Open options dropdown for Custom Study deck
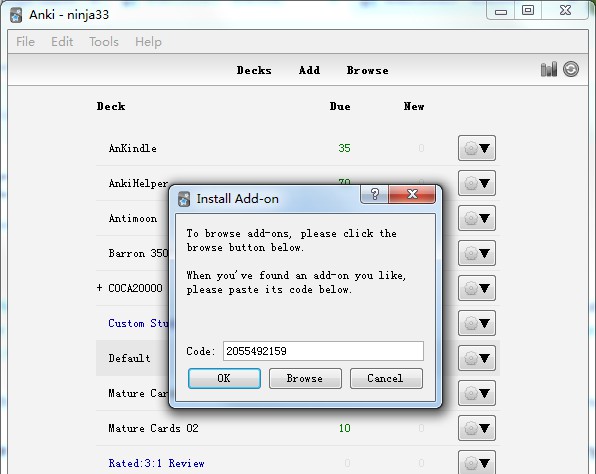This screenshot has height=474, width=596. point(477,323)
